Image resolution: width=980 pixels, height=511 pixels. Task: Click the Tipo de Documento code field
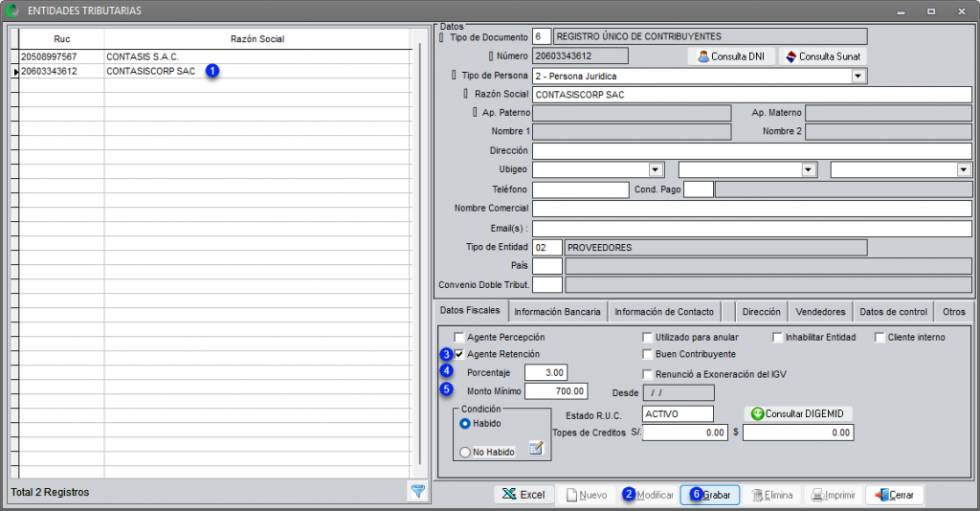point(542,37)
